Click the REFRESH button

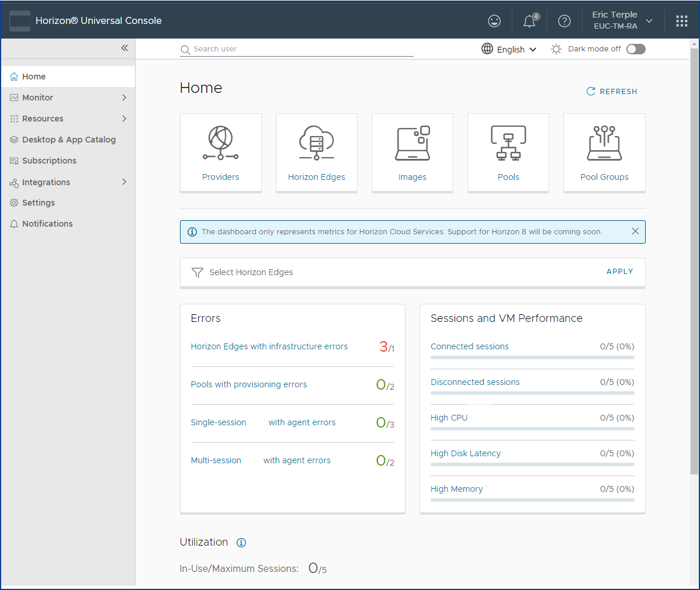point(612,92)
